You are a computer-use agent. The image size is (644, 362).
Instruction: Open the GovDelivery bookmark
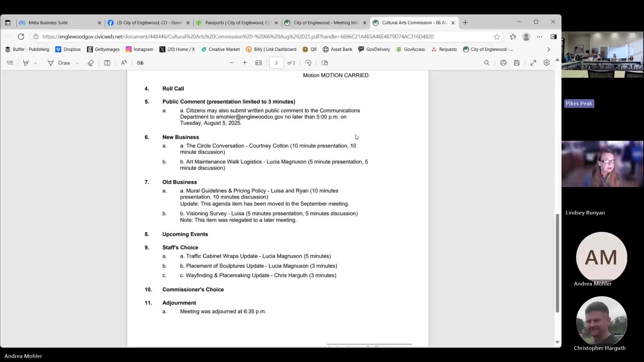(374, 49)
